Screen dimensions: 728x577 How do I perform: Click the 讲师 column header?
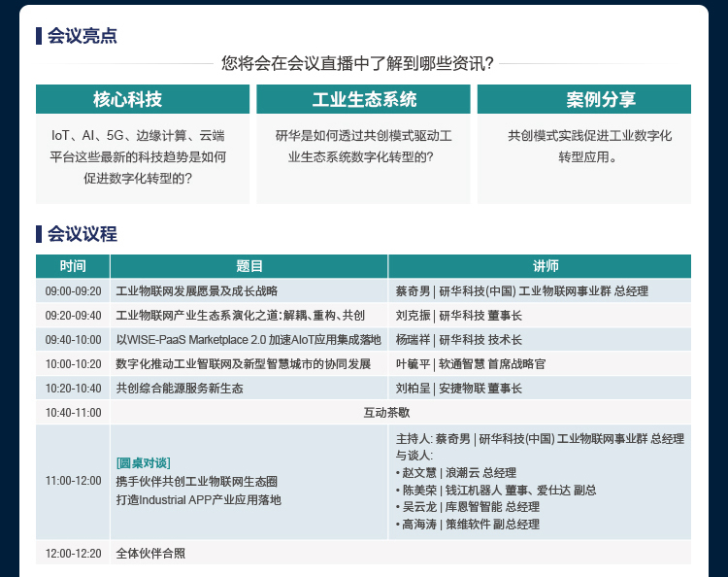point(539,266)
